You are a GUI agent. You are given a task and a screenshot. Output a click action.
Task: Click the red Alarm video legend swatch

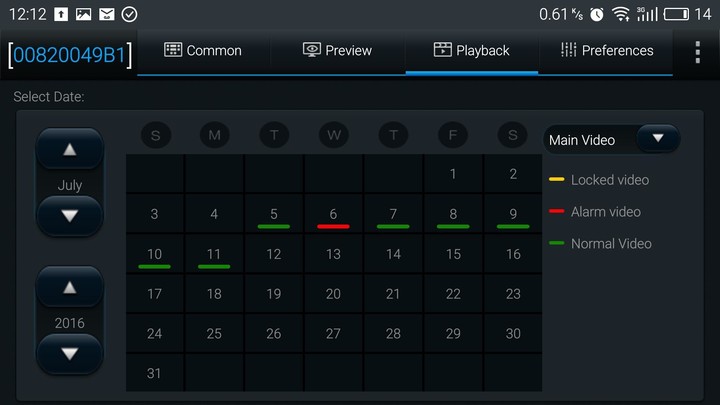pos(557,211)
